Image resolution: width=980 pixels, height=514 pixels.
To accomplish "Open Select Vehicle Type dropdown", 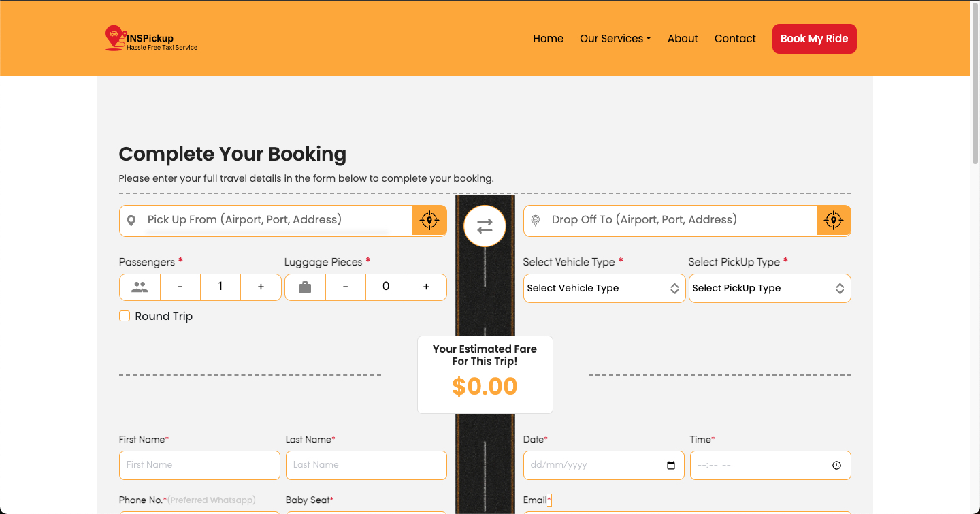I will (x=604, y=289).
